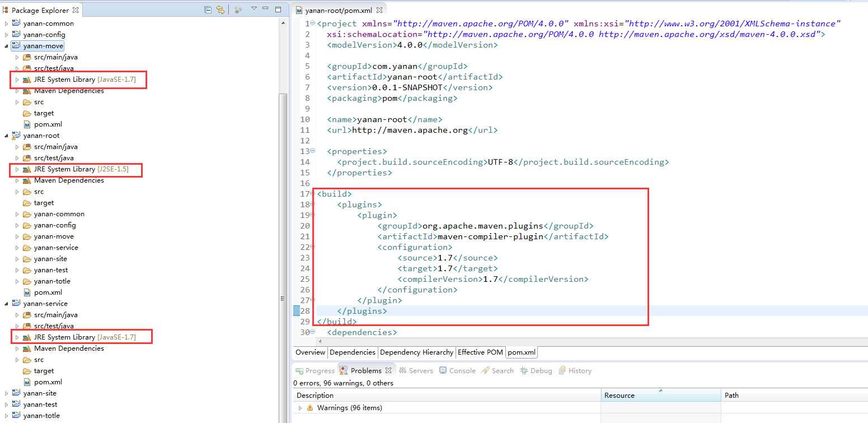Click the Maven file icon on the pom.xml editor tab

click(x=299, y=10)
